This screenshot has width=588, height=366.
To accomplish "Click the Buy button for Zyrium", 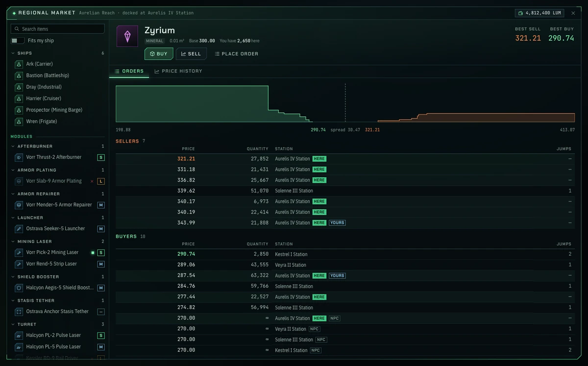I will 159,54.
